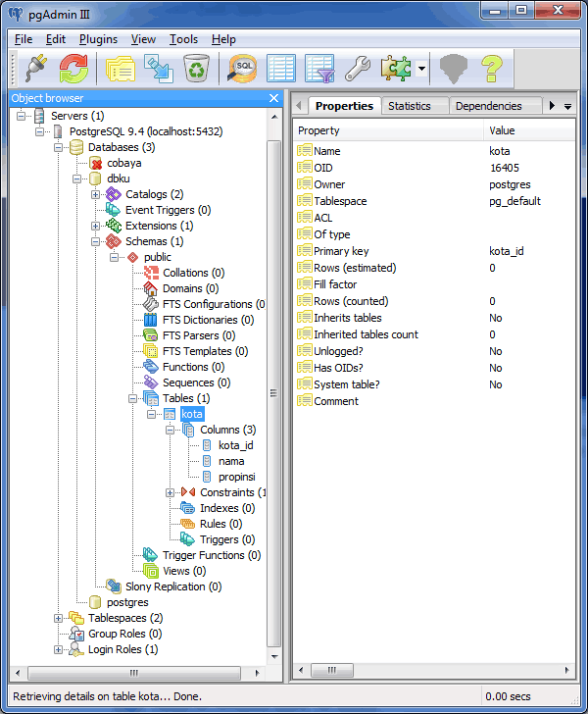Select the Event Triggers icon
This screenshot has width=588, height=714.
113,210
